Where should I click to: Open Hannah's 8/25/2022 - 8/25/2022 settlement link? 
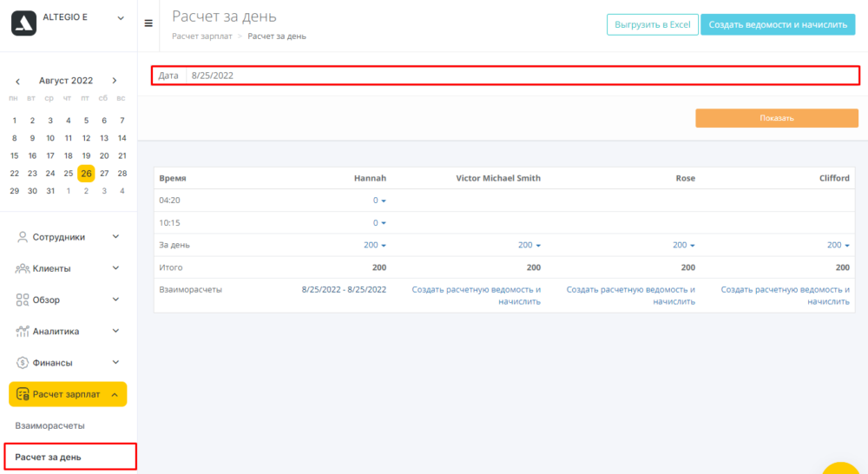344,290
